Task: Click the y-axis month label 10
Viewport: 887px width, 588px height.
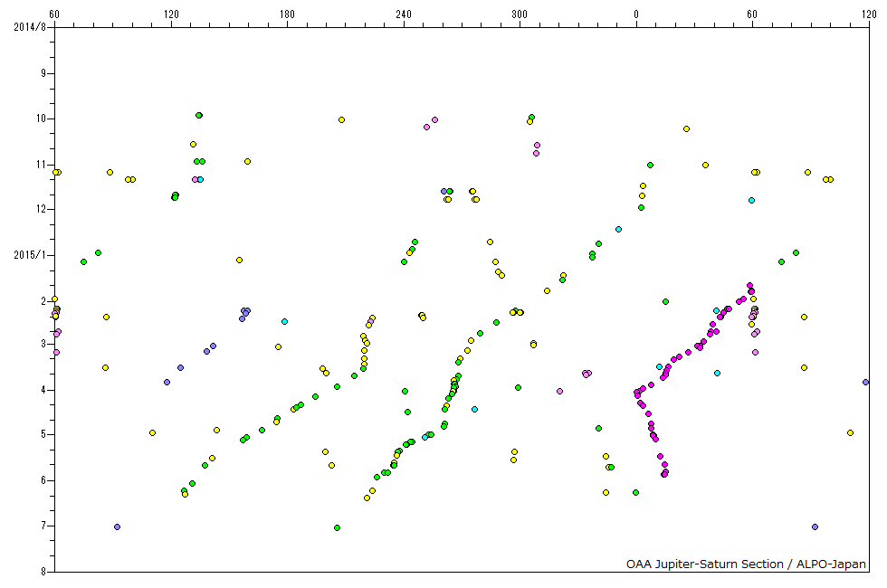Action: (x=42, y=119)
